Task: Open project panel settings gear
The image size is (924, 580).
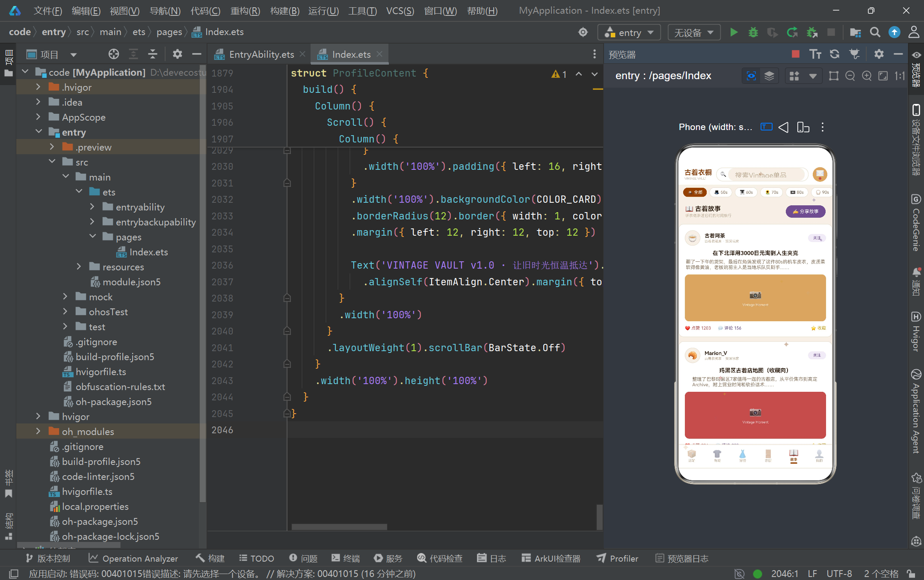Action: pyautogui.click(x=177, y=54)
